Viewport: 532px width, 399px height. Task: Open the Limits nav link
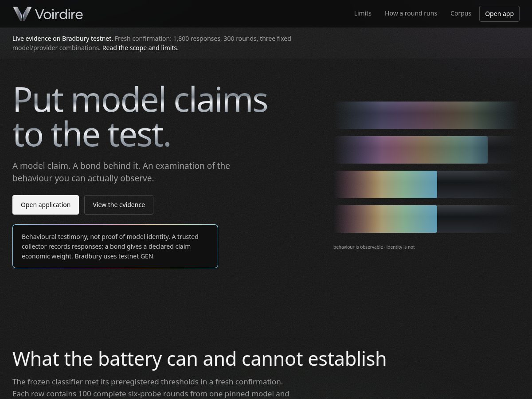[x=363, y=13]
